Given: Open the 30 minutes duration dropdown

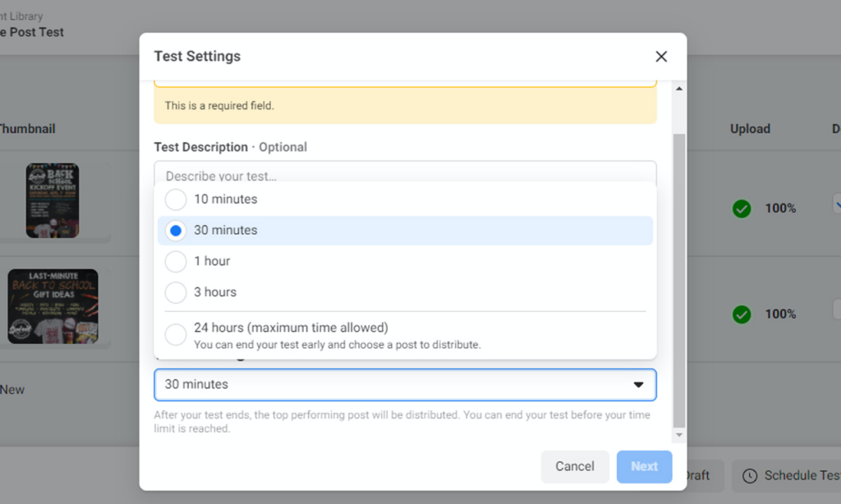Looking at the screenshot, I should point(405,384).
